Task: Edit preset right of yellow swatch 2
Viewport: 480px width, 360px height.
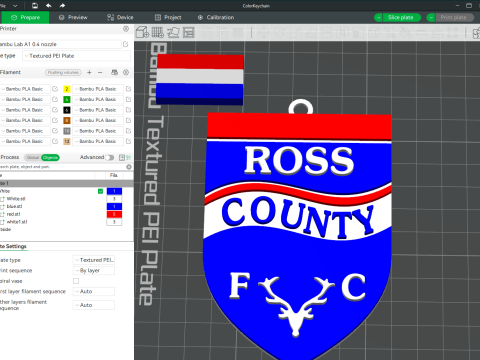Action: (128, 89)
